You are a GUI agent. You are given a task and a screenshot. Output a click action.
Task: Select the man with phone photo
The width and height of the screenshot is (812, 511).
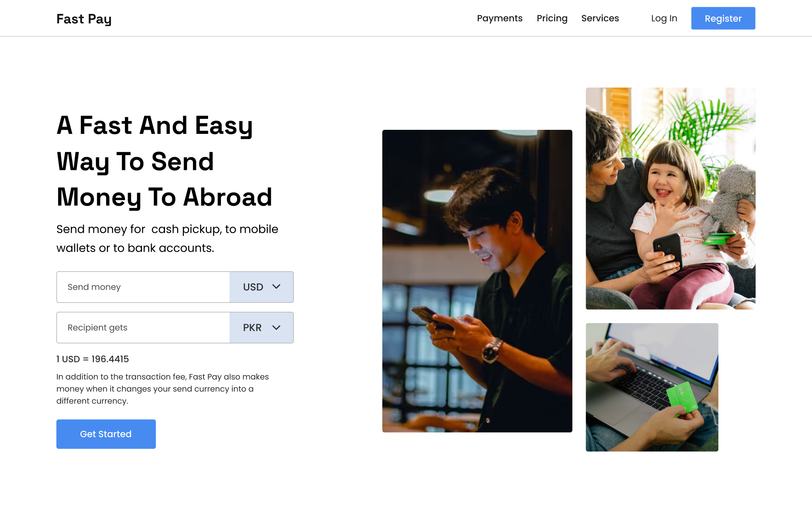tap(477, 281)
